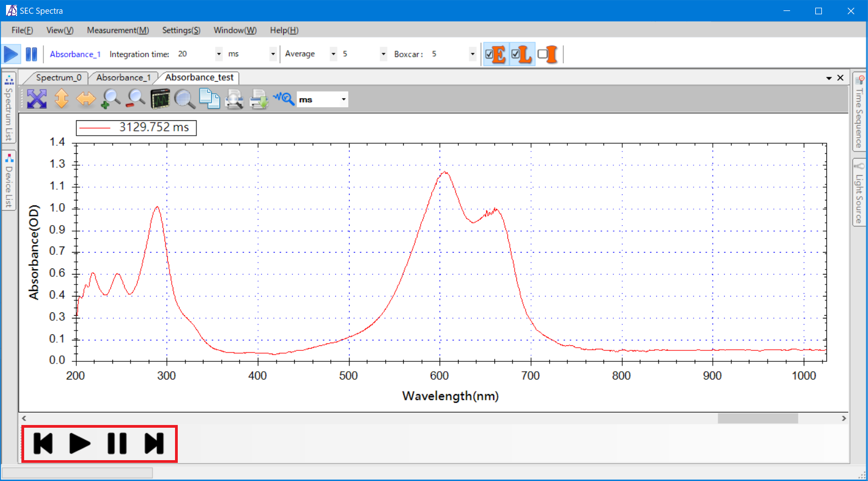Click the autoscale both axes icon
The image size is (868, 481).
point(37,99)
